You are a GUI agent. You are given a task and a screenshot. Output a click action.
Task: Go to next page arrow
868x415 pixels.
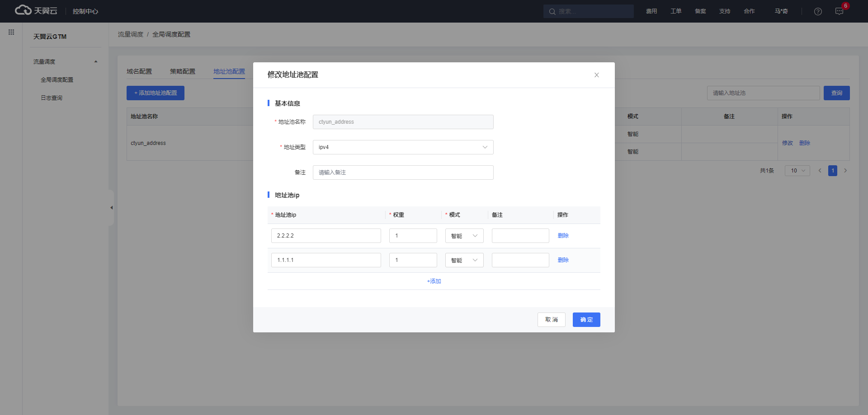[845, 171]
